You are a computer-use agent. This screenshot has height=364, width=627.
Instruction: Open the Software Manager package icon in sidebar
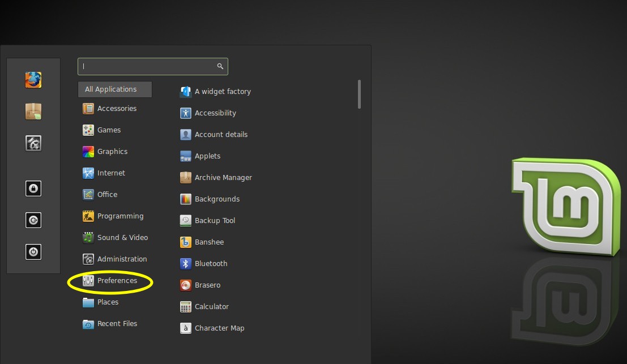click(33, 112)
